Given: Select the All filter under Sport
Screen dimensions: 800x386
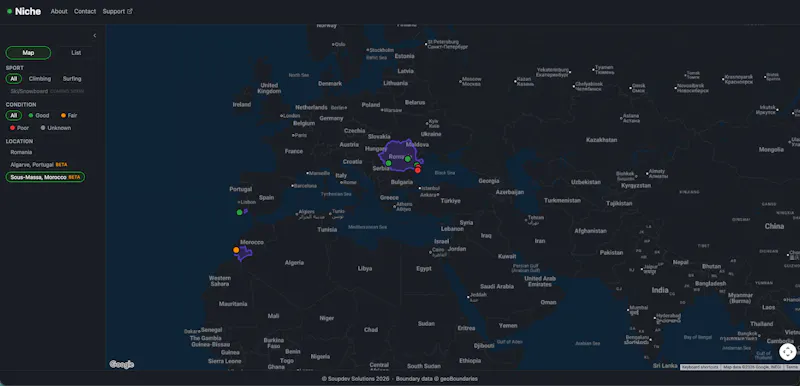Looking at the screenshot, I should click(14, 79).
